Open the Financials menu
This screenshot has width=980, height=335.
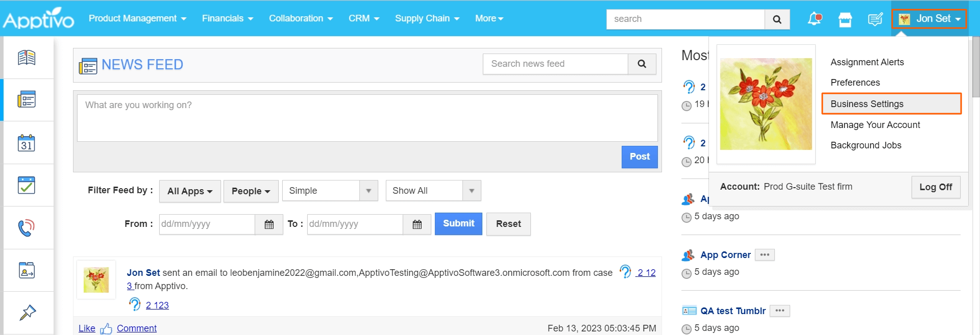pos(227,18)
